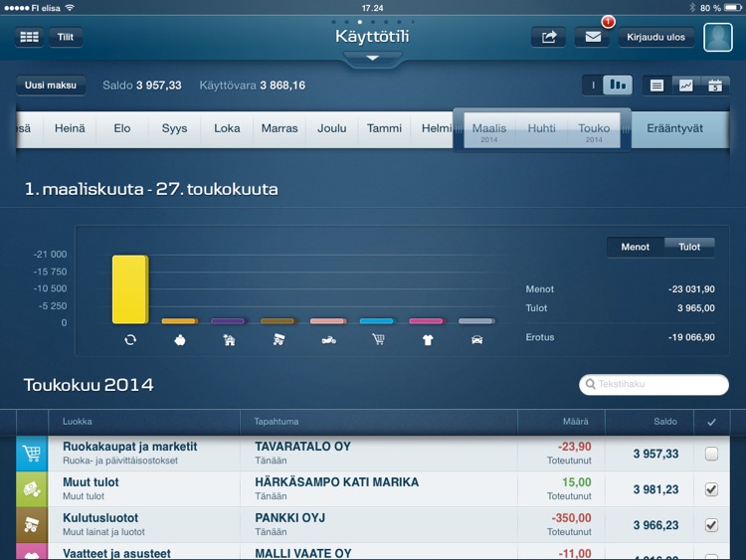This screenshot has height=560, width=746.
Task: Select the light blue groceries bar
Action: pyautogui.click(x=377, y=321)
